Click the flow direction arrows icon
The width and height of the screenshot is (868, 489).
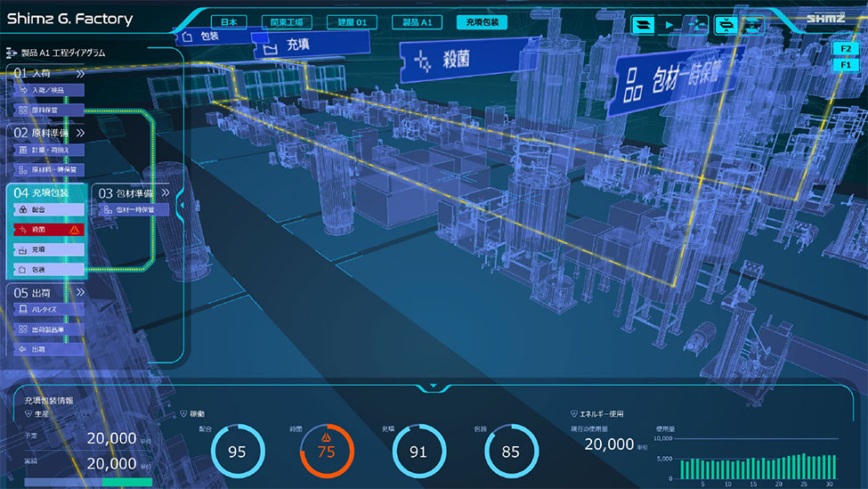click(697, 25)
